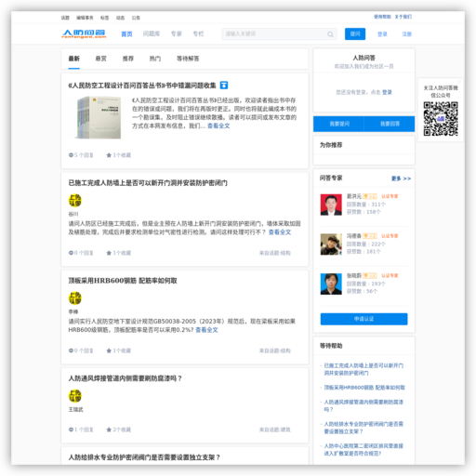Open question title 已施工完成人防墙上是否可以新开门洞
This screenshot has width=476, height=476.
148,183
